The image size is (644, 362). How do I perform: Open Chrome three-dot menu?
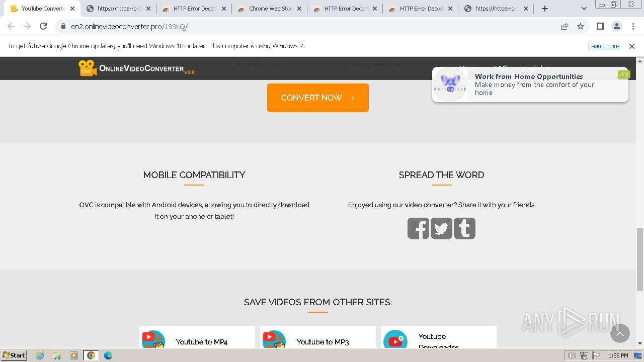(633, 26)
